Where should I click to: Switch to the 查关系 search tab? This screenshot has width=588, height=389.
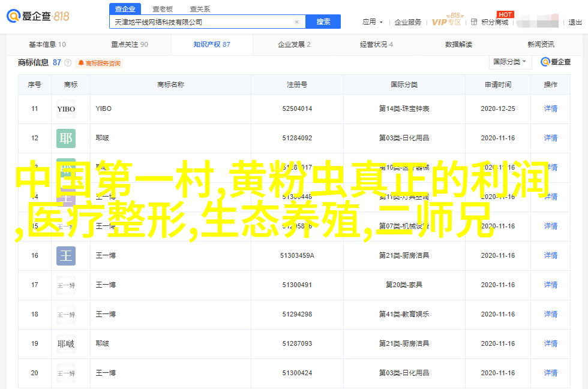point(200,9)
